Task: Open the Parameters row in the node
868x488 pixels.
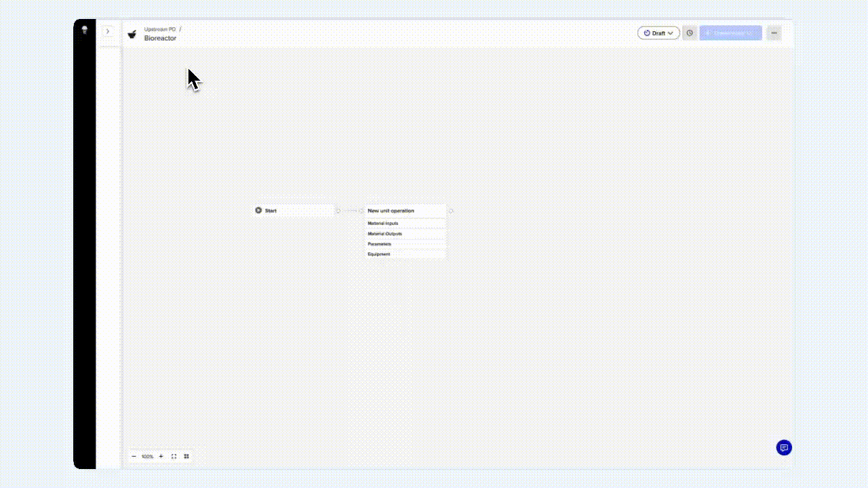Action: click(x=405, y=244)
